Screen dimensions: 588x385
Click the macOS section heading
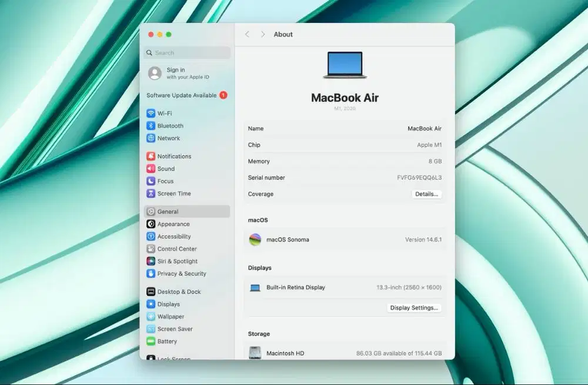(x=258, y=220)
